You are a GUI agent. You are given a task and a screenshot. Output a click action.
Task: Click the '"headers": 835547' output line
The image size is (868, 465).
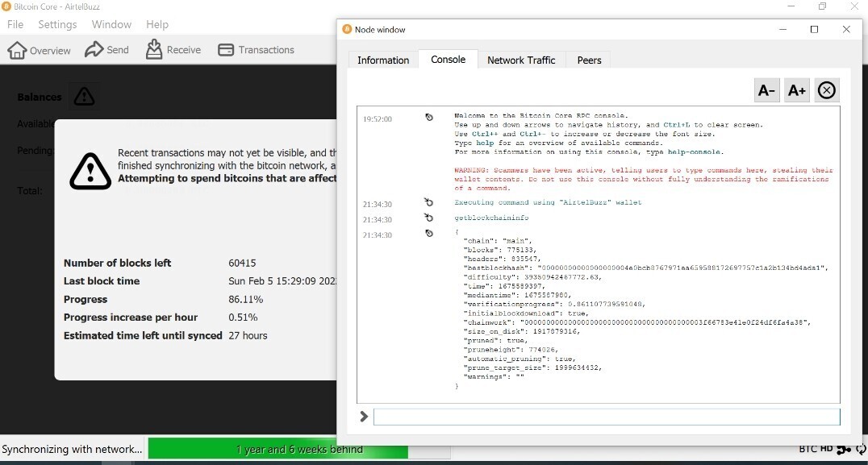[x=502, y=259]
